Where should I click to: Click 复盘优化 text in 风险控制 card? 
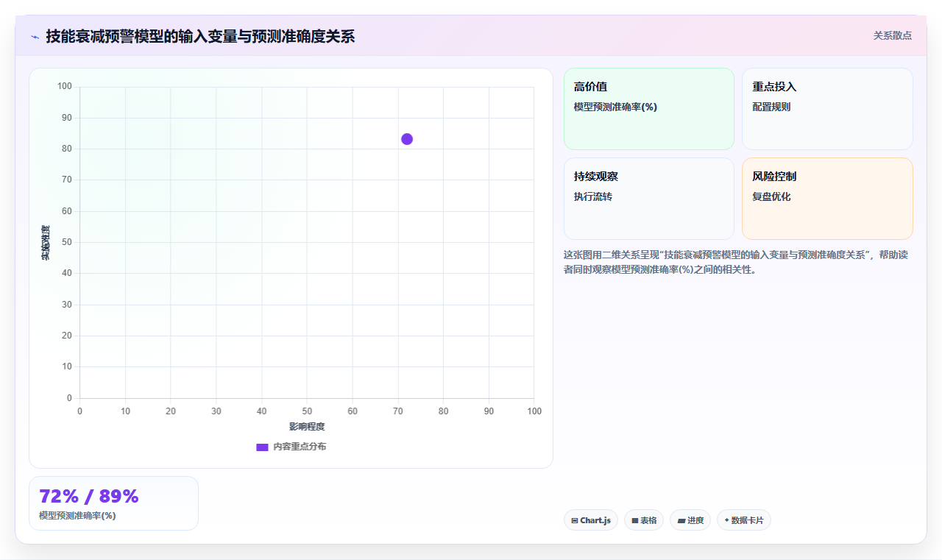pos(771,196)
